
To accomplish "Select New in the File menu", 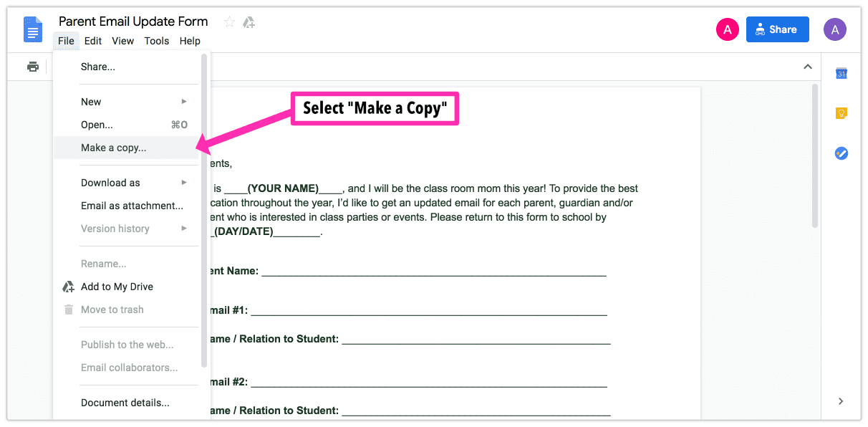I will [x=127, y=102].
